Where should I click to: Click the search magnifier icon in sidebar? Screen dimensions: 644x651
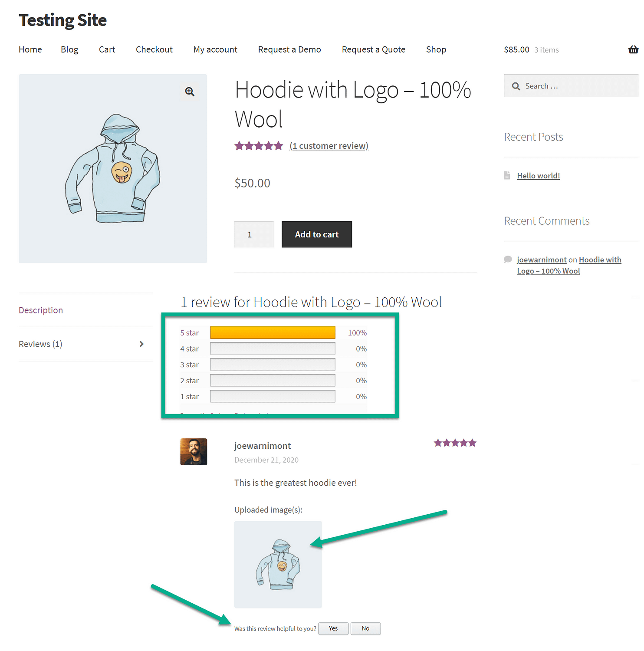pyautogui.click(x=516, y=86)
